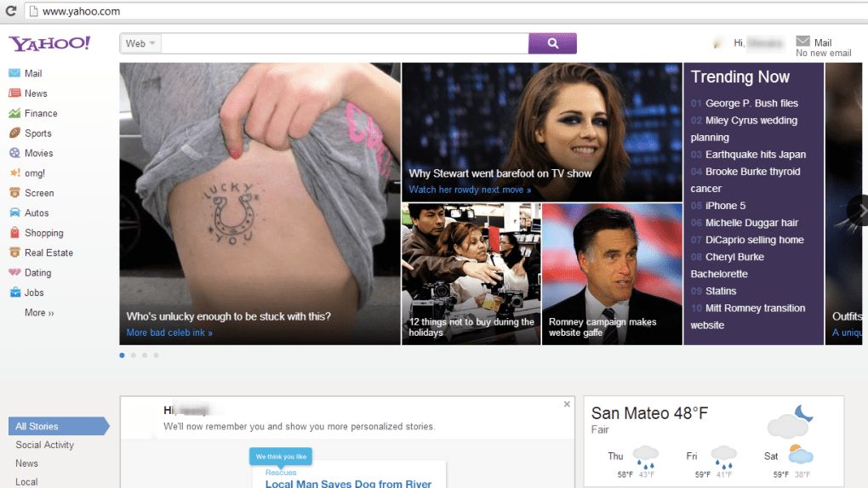Reload page with browser refresh icon
868x488 pixels.
(x=10, y=11)
